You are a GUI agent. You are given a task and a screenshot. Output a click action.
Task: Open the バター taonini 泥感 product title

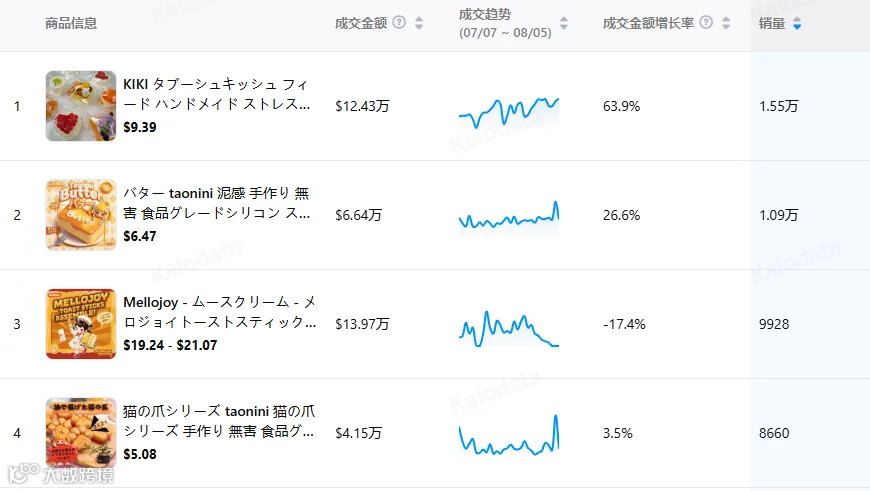pos(216,203)
